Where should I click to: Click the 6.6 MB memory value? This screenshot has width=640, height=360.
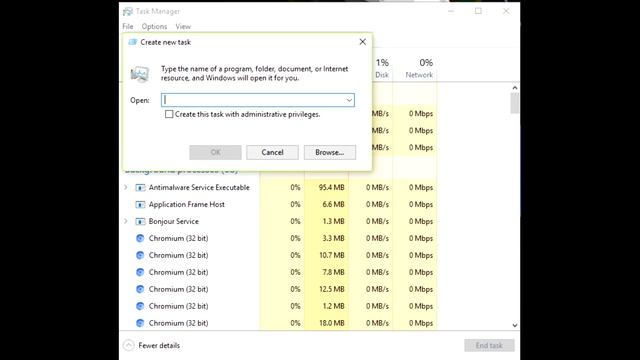[x=333, y=204]
